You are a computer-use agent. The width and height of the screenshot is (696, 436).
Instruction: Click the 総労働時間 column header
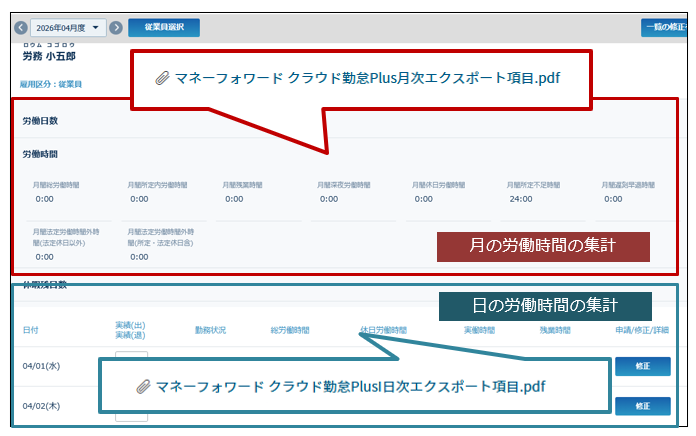click(290, 330)
